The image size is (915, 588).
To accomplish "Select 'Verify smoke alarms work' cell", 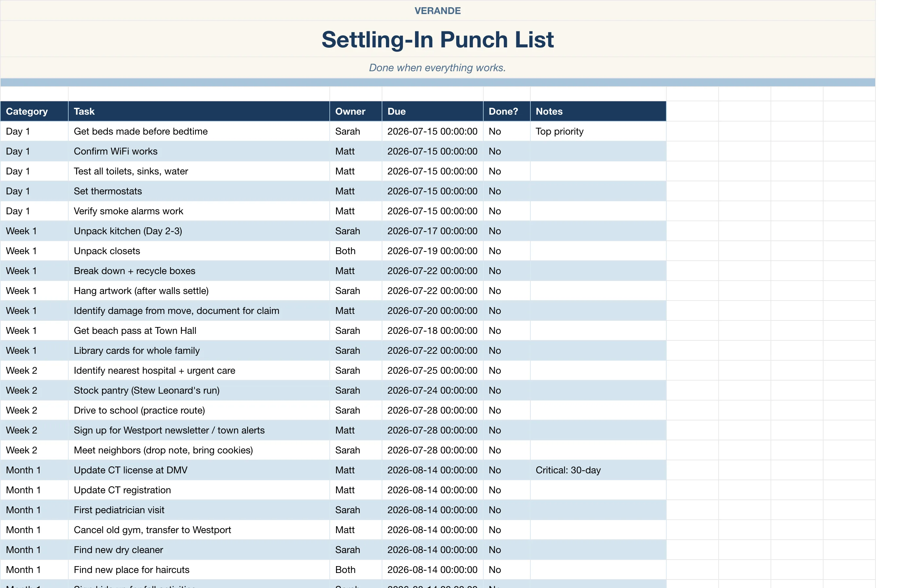I will (x=199, y=211).
